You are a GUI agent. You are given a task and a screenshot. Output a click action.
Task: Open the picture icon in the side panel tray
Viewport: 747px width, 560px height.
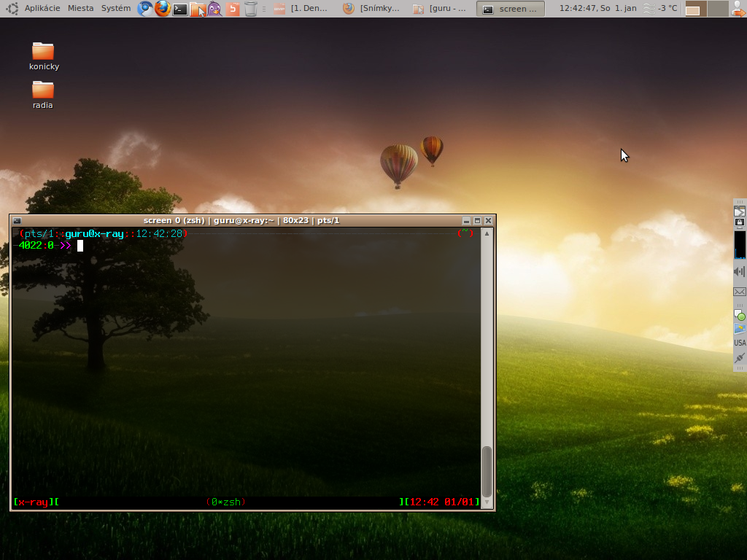pyautogui.click(x=740, y=329)
